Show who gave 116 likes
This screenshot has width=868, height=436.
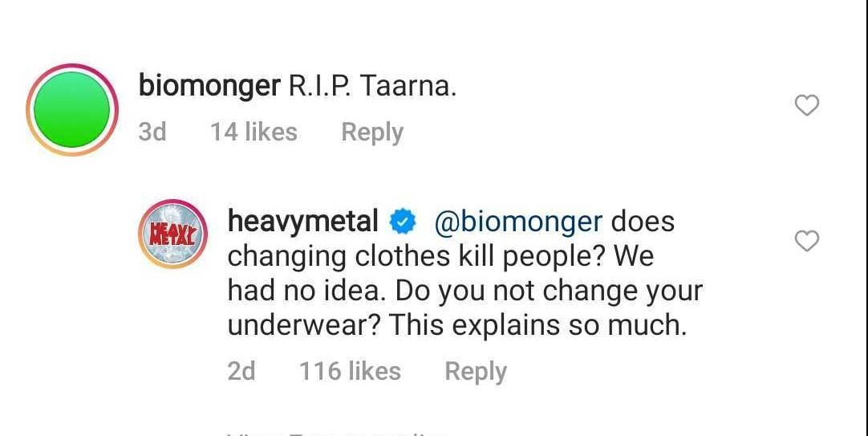(350, 371)
